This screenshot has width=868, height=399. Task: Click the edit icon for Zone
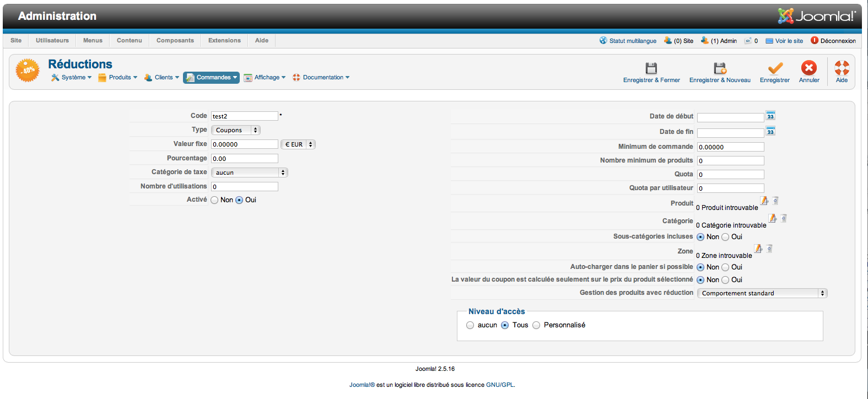(x=758, y=249)
